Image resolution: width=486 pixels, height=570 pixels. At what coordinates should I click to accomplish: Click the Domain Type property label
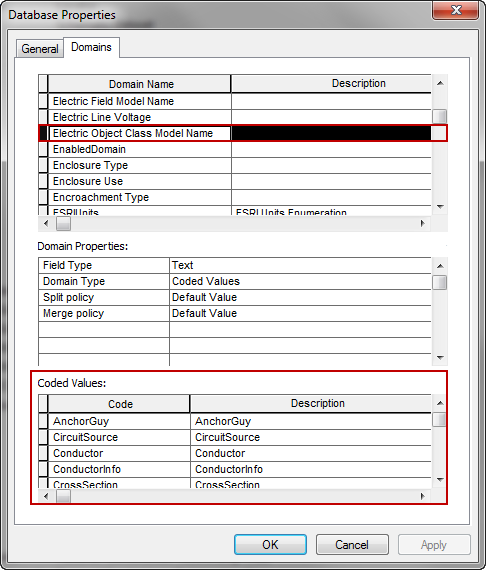[104, 281]
